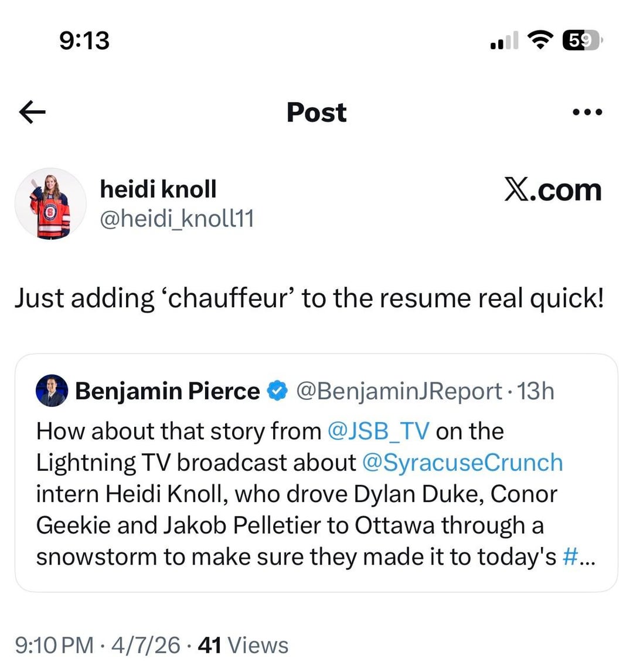Tap the @BenjaminJReport handle

point(400,391)
